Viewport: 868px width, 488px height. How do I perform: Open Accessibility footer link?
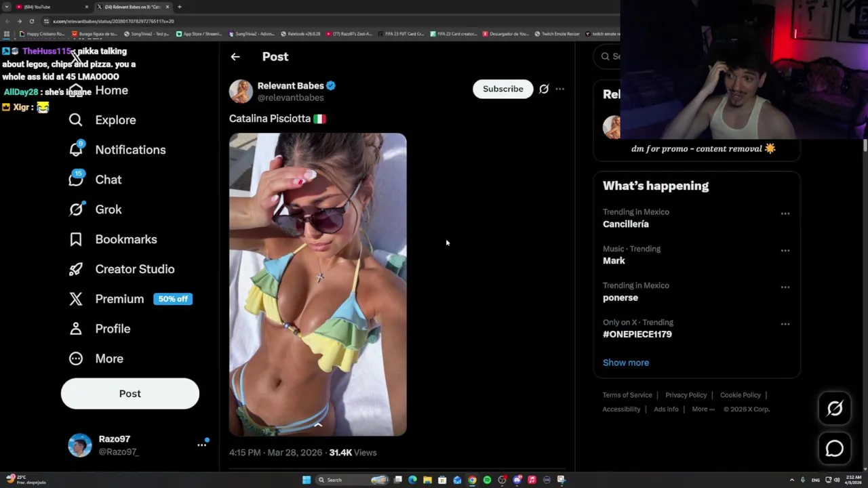pos(621,409)
